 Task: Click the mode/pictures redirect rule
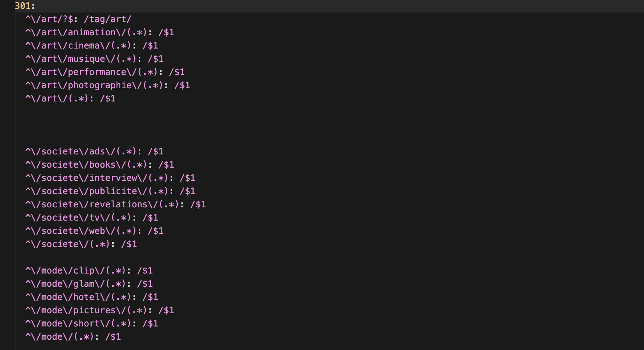pos(99,310)
